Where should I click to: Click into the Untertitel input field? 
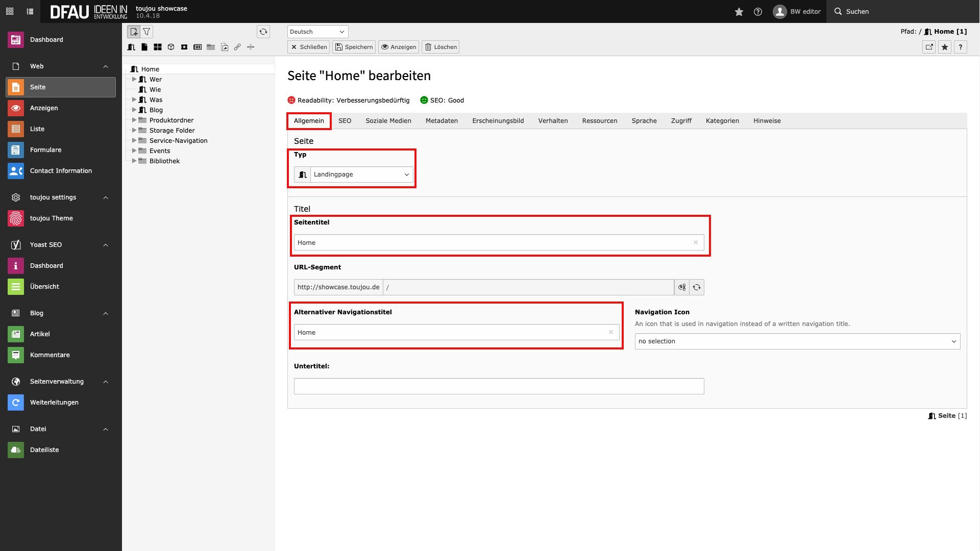[x=499, y=386]
